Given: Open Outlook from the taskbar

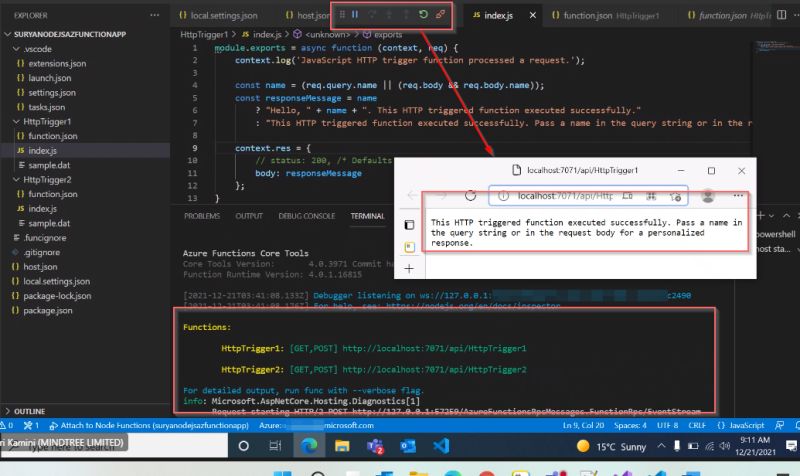Looking at the screenshot, I should point(408,446).
